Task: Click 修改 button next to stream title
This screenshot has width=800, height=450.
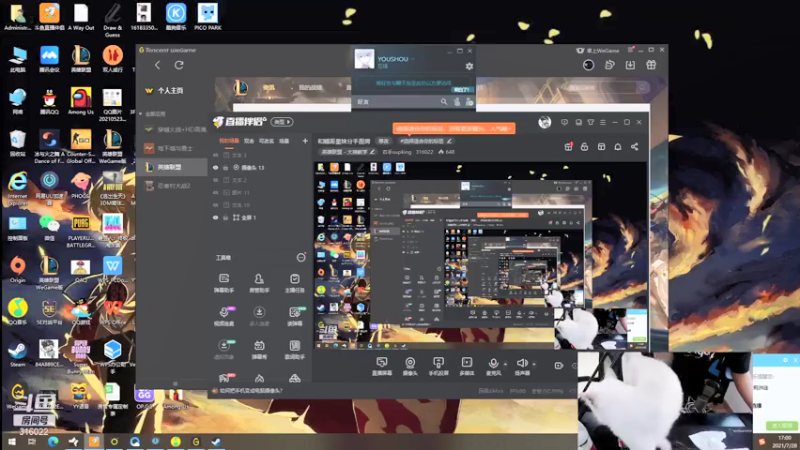Action: (383, 141)
